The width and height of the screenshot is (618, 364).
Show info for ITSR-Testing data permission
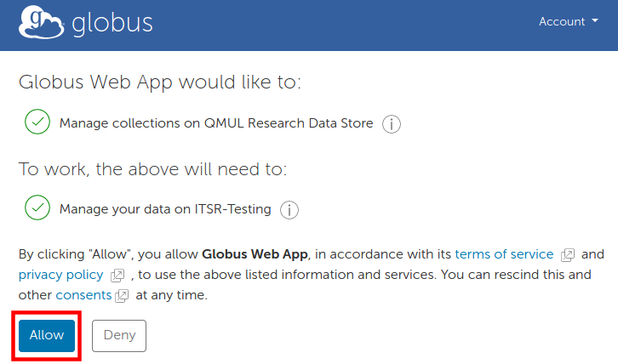(289, 209)
